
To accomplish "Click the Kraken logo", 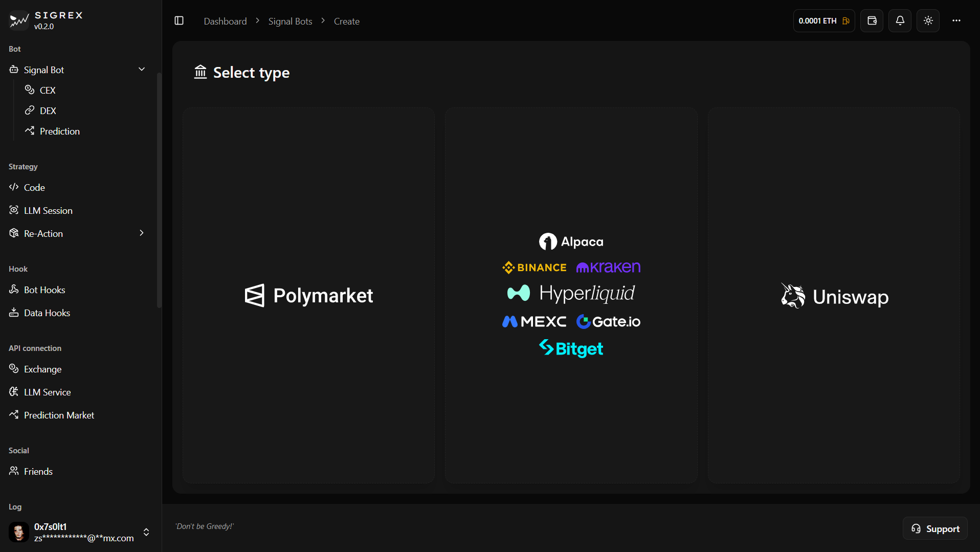I will (608, 267).
